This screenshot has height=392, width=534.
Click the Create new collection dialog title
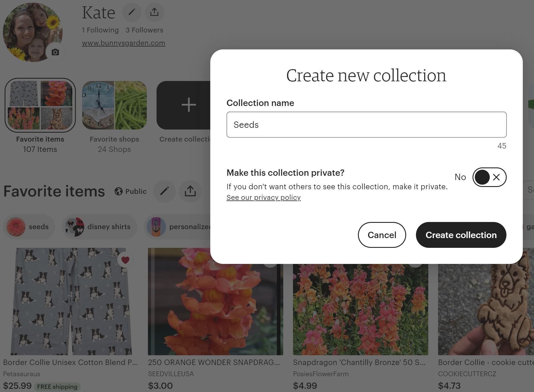366,76
